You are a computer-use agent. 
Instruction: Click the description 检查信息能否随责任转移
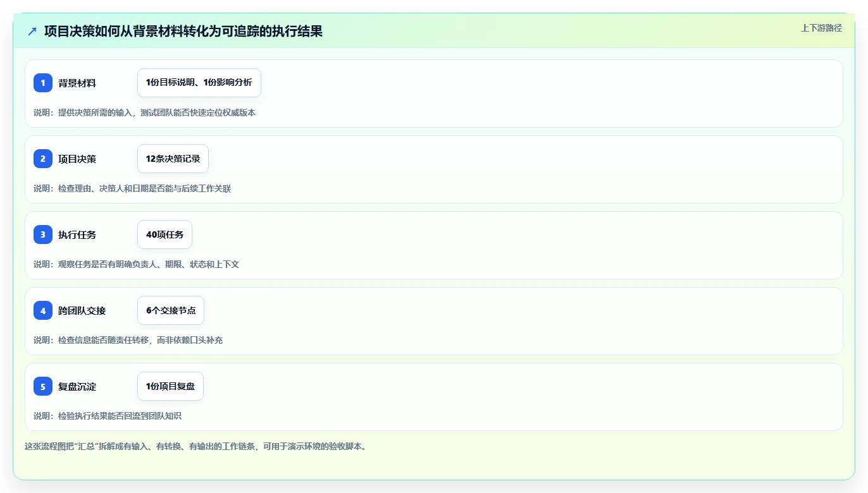[x=128, y=340]
